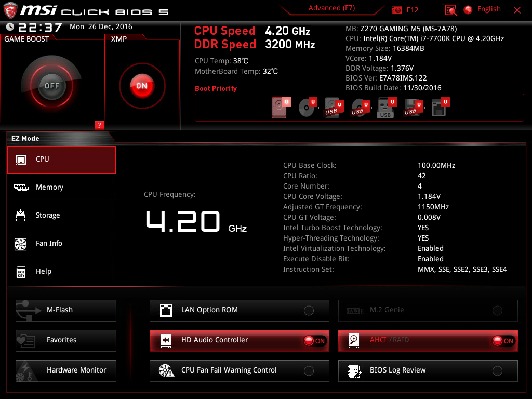The height and width of the screenshot is (399, 532).
Task: Click the CPU Base Clock value 100.00MHz
Action: tap(436, 165)
